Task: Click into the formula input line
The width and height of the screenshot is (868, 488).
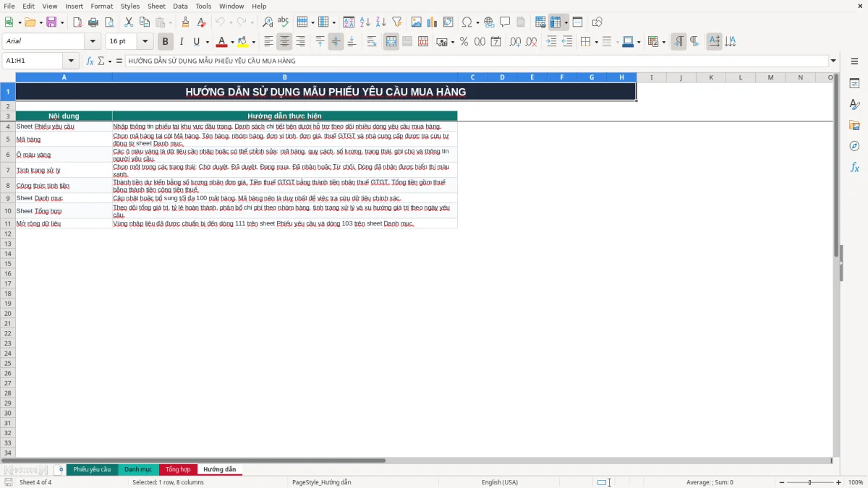Action: (x=476, y=61)
